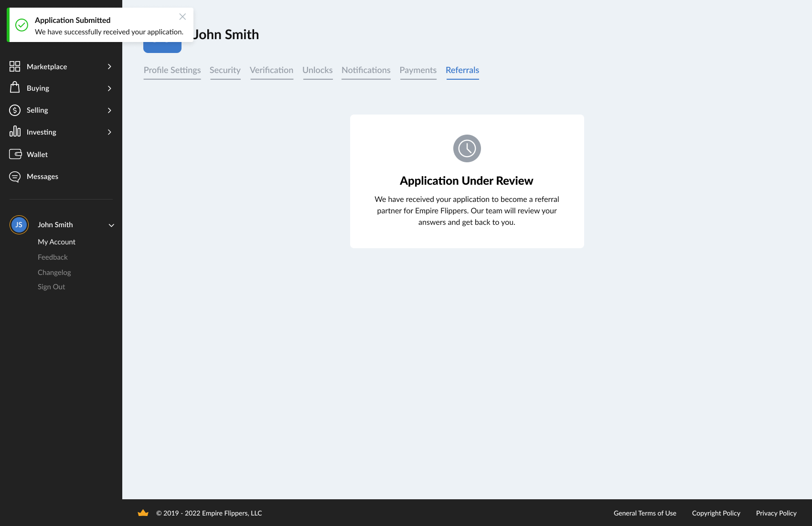Click the Empire Flippers crown logo
Screen dimensions: 812x526
[x=143, y=513]
